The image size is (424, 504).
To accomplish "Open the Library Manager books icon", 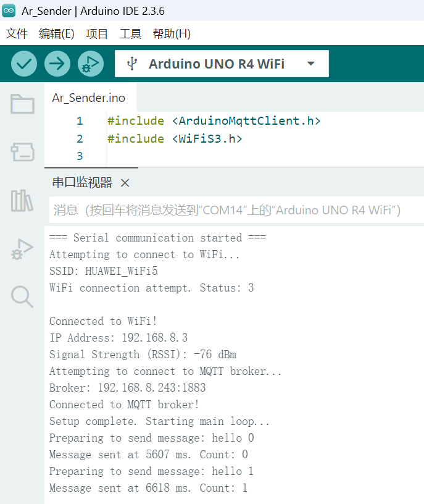I will (22, 201).
